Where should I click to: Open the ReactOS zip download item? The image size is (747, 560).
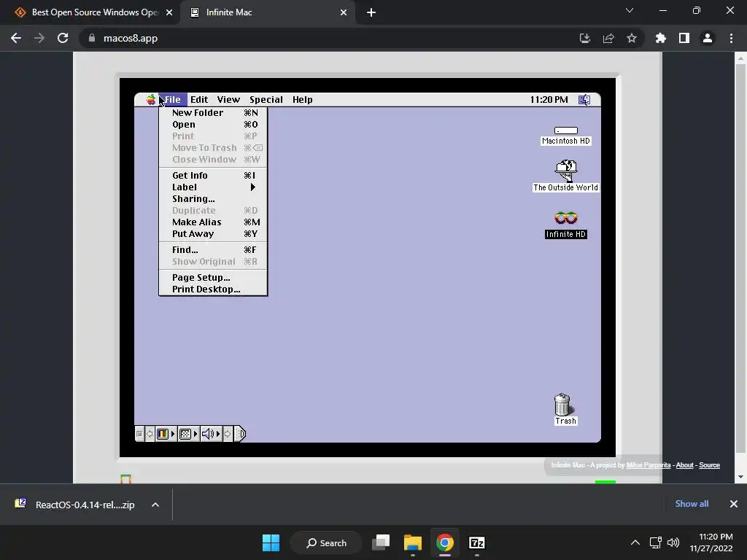click(76, 505)
